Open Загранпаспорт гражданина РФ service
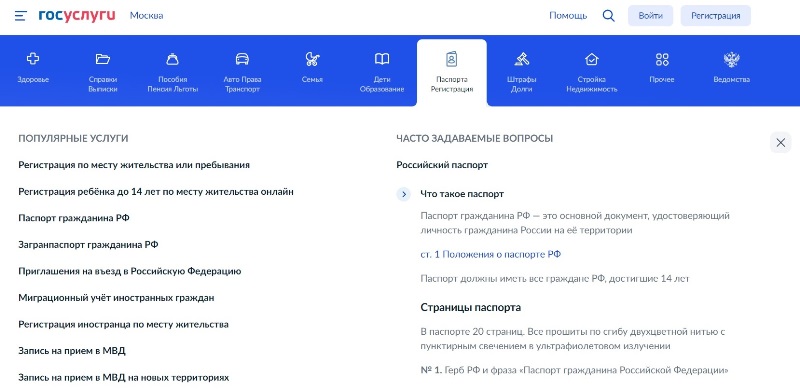800x390 pixels. tap(88, 245)
